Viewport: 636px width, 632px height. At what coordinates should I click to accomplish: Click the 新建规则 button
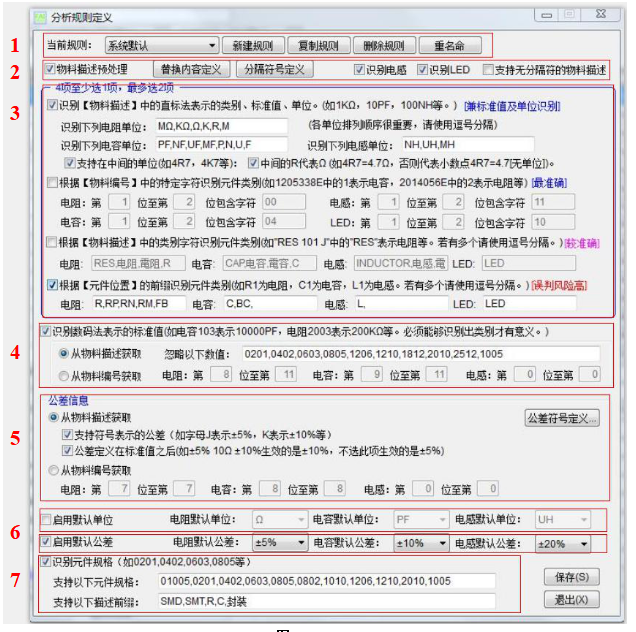[252, 46]
